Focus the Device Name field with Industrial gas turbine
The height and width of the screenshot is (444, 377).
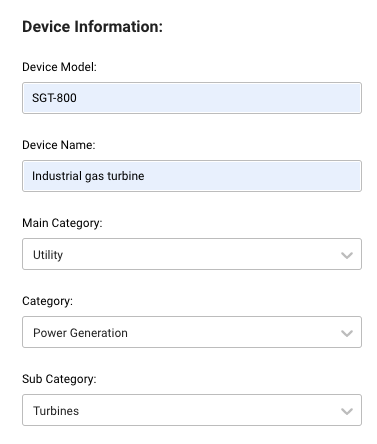192,176
